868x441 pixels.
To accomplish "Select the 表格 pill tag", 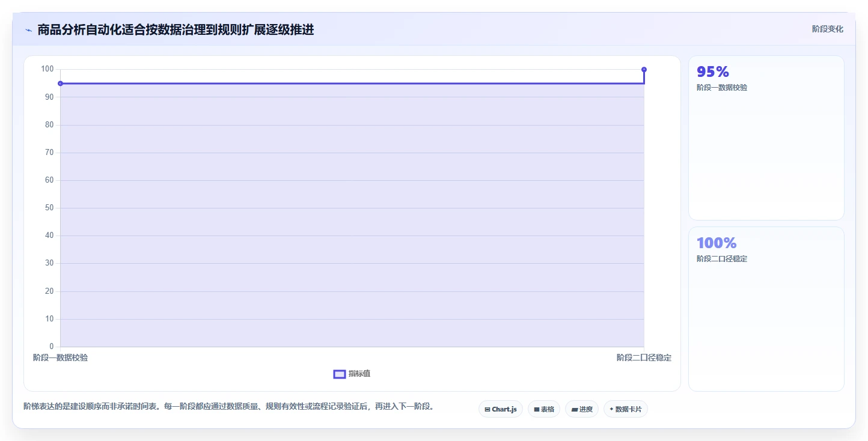I will click(x=544, y=409).
